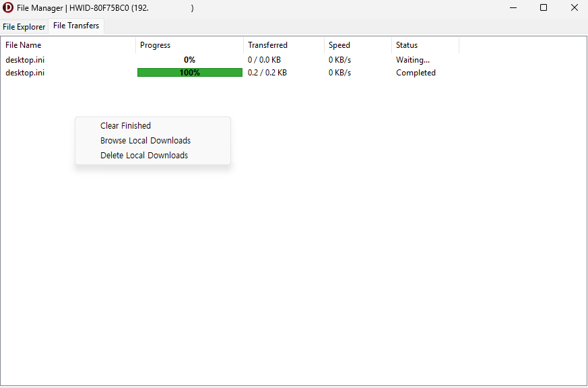The height and width of the screenshot is (388, 588).
Task: Select desktop.ini in the Waiting row
Action: tap(25, 59)
